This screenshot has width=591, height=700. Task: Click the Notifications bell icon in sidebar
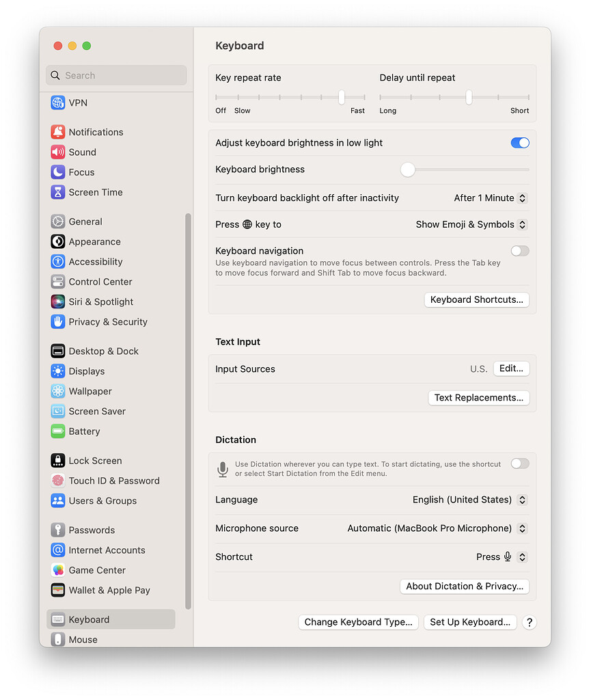tap(58, 132)
